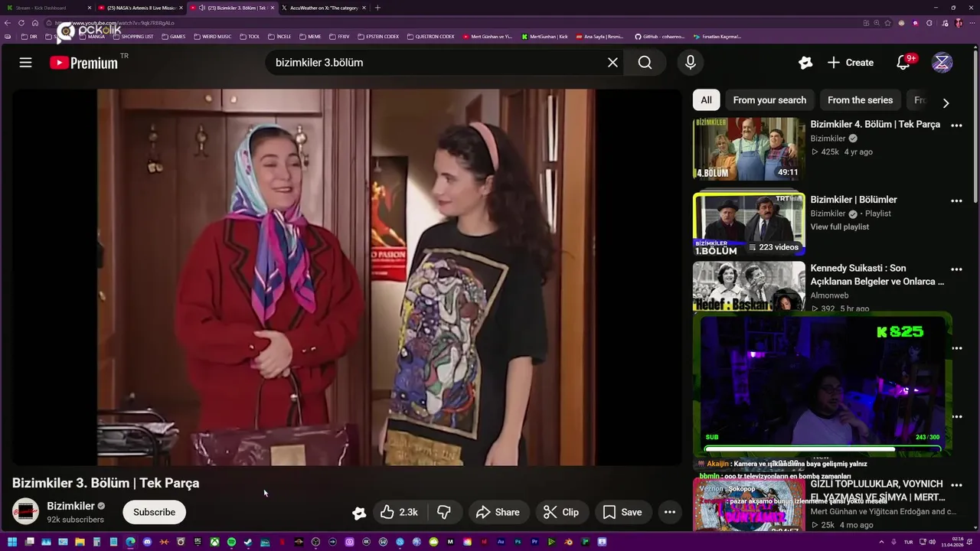Open Bizimkiler 4. Bölüm | Tek Parça title

(875, 124)
